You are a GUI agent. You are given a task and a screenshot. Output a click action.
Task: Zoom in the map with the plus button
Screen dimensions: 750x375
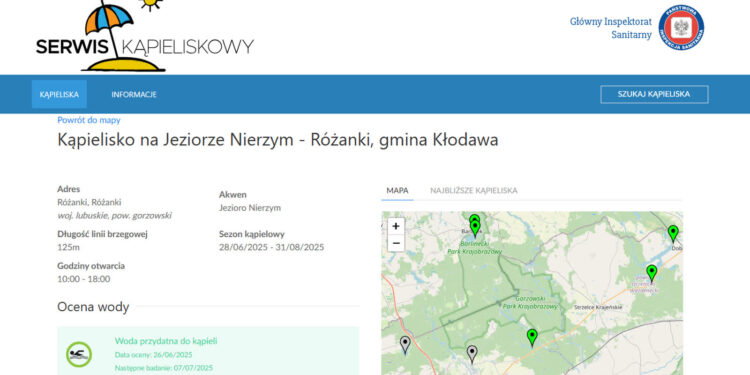[x=396, y=227]
